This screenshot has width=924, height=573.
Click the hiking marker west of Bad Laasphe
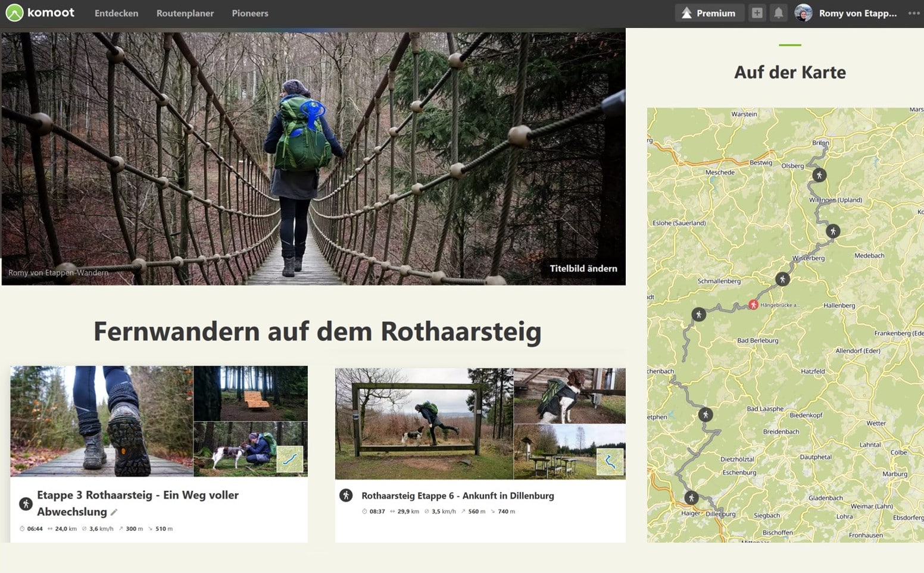(x=706, y=414)
